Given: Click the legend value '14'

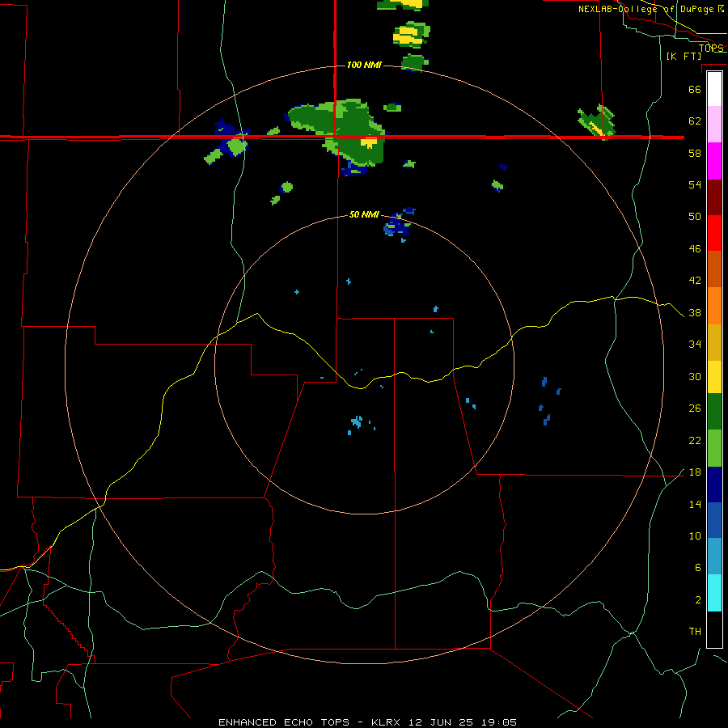Looking at the screenshot, I should [695, 504].
